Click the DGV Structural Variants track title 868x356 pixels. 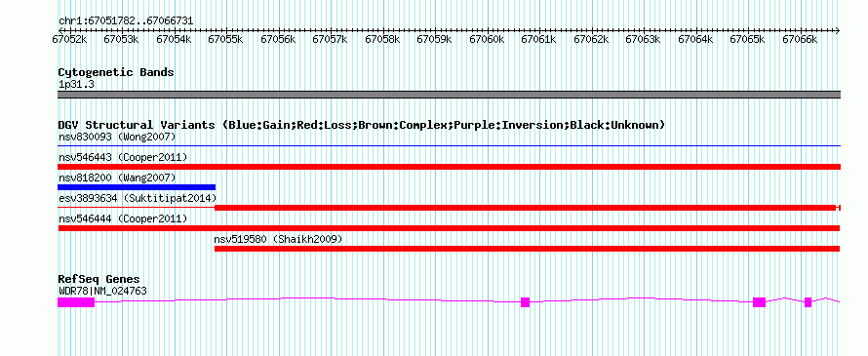[362, 125]
